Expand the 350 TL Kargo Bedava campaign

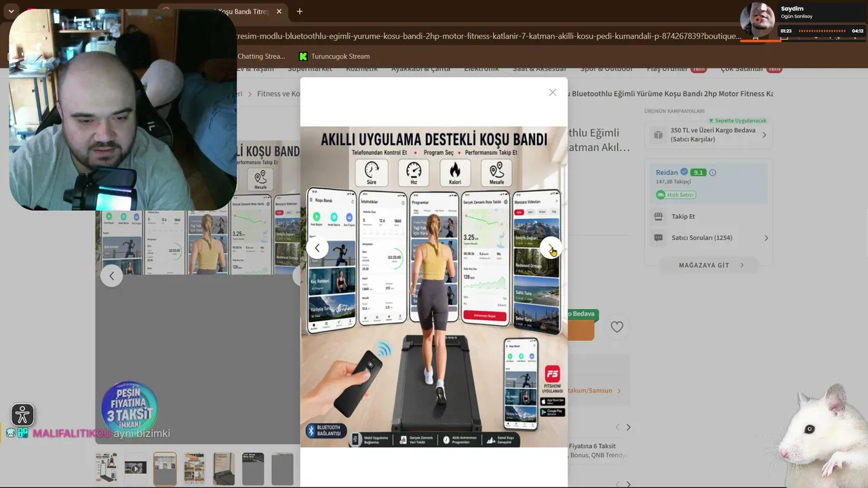point(764,135)
